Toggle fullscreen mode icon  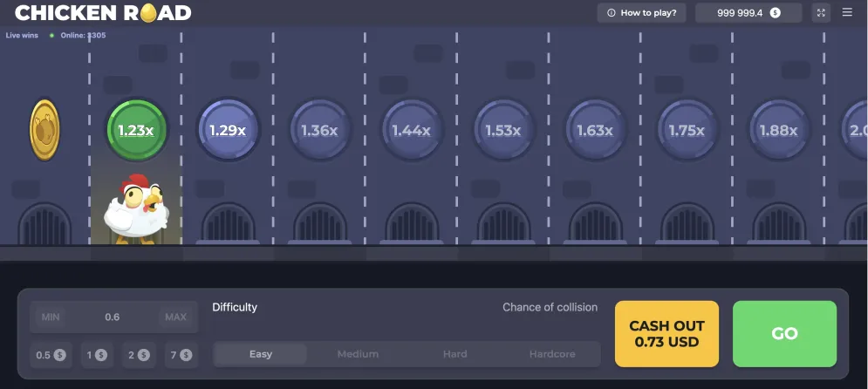822,13
